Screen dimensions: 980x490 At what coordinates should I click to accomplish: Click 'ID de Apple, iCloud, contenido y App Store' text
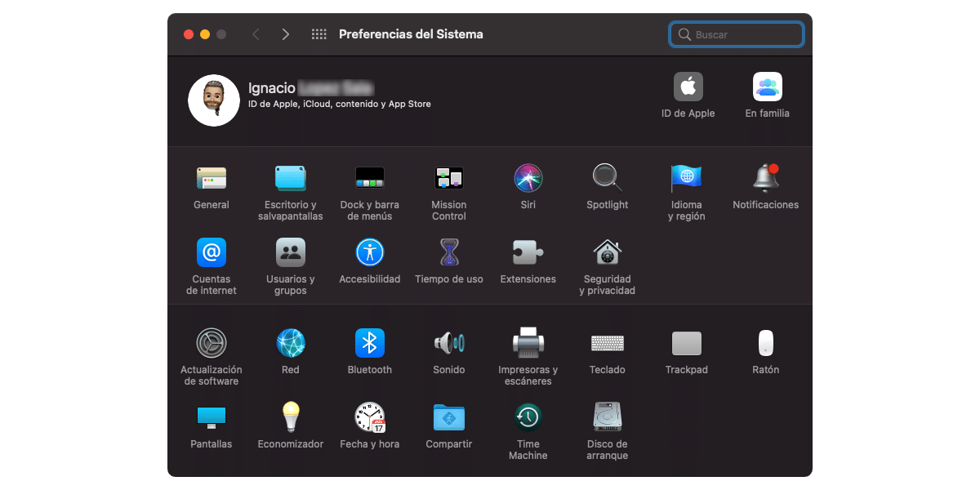coord(340,105)
